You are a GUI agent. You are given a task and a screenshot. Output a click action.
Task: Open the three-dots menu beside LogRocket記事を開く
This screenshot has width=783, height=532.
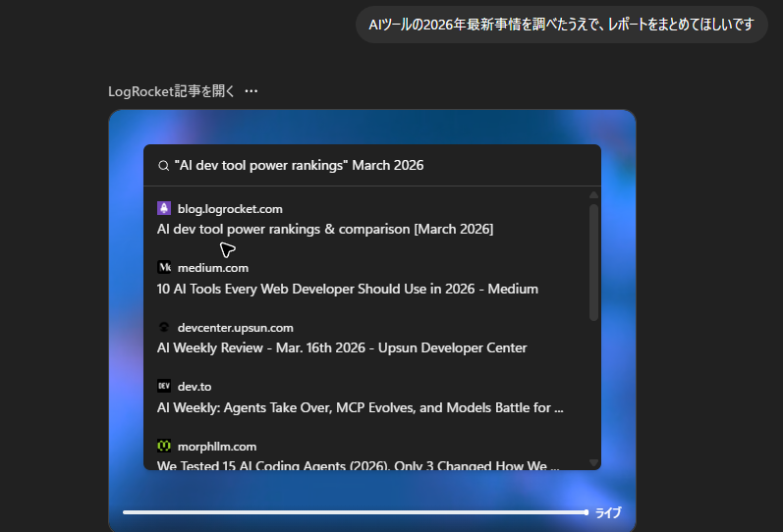(252, 91)
